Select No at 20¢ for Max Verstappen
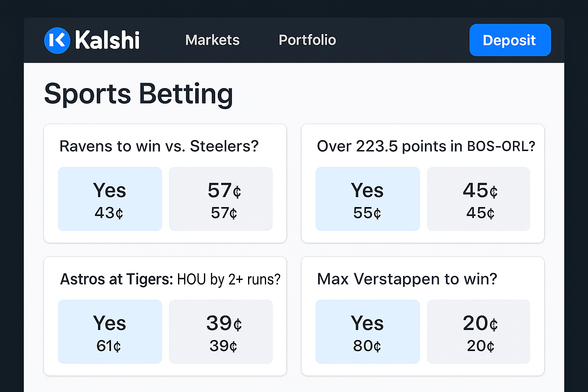The height and width of the screenshot is (392, 588). (478, 332)
